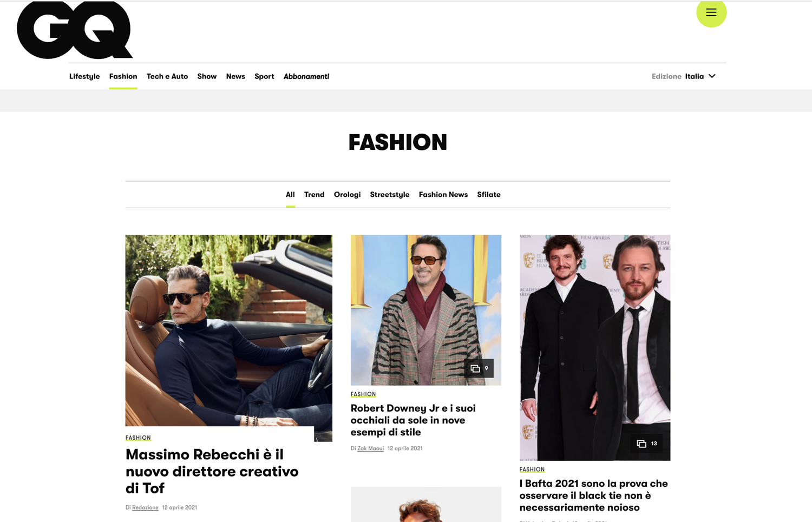Open gallery icon on Robert Downey Jr photo

point(479,368)
